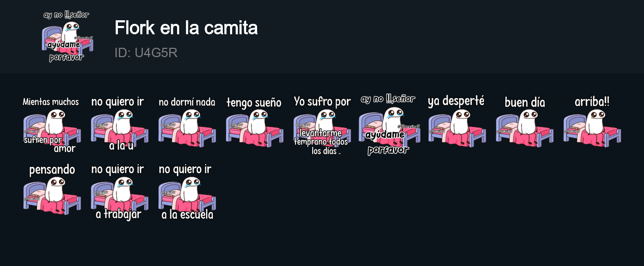Viewport: 644px width, 266px height.
Task: Choose the 'ay no señor ayúdame' sticker in grid
Action: coord(390,125)
